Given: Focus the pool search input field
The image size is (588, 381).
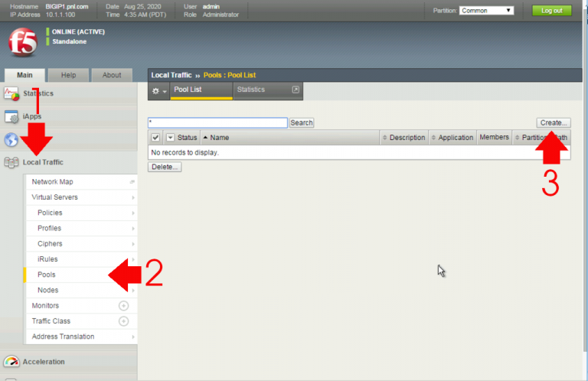Looking at the screenshot, I should (218, 122).
